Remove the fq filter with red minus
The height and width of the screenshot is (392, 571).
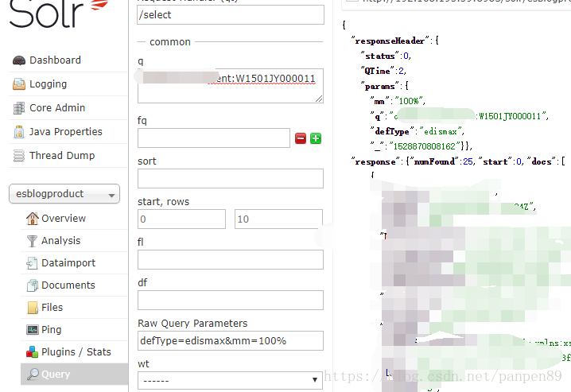point(301,138)
